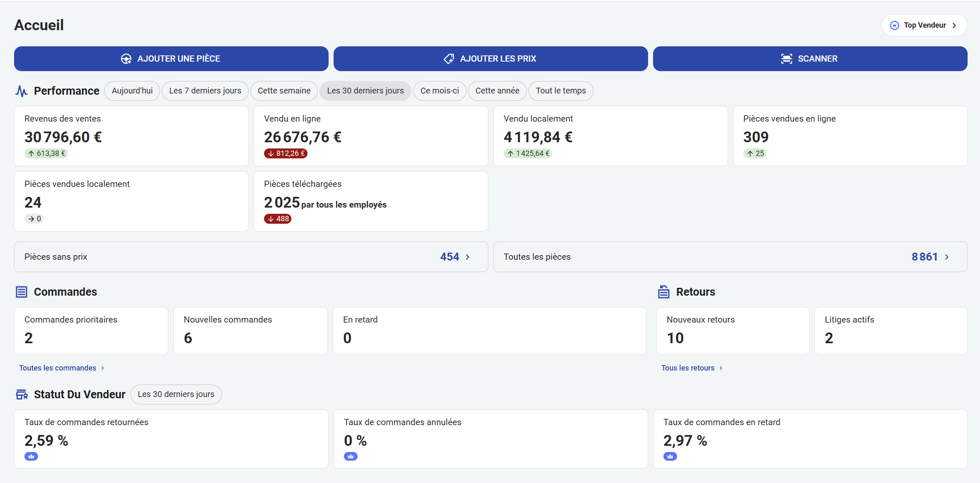
Task: Select Performance Les 30 derniers jours filter
Action: pyautogui.click(x=365, y=91)
